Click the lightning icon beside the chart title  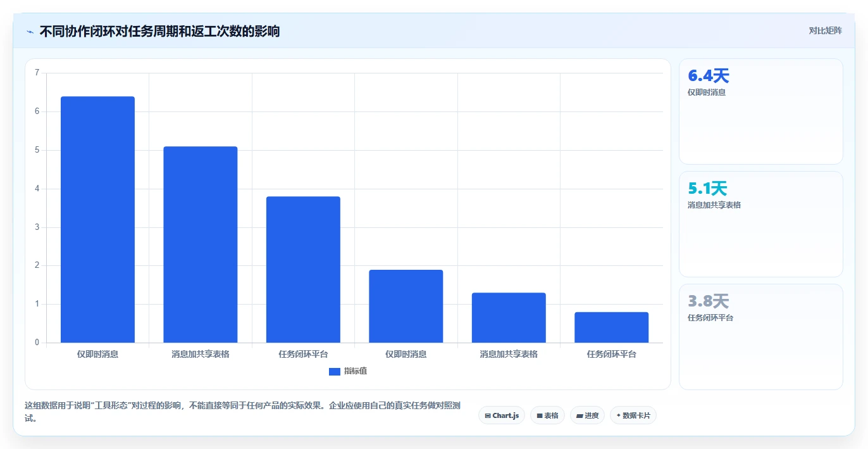coord(30,31)
